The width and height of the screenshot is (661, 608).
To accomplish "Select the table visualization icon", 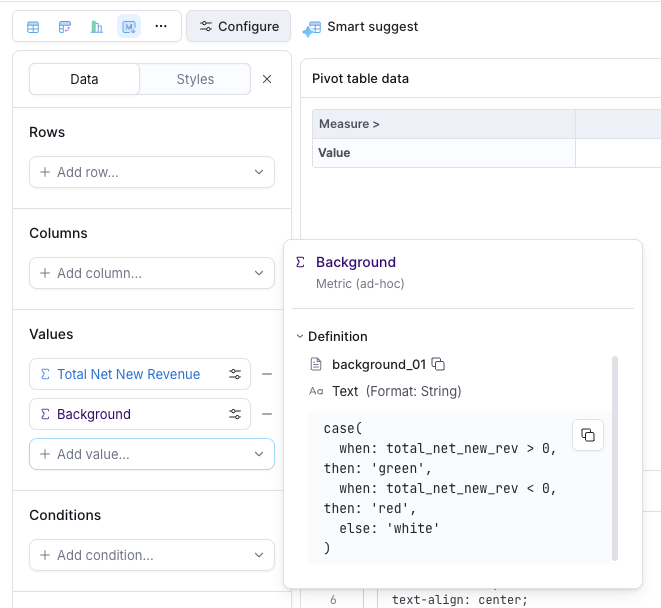I will coord(33,27).
